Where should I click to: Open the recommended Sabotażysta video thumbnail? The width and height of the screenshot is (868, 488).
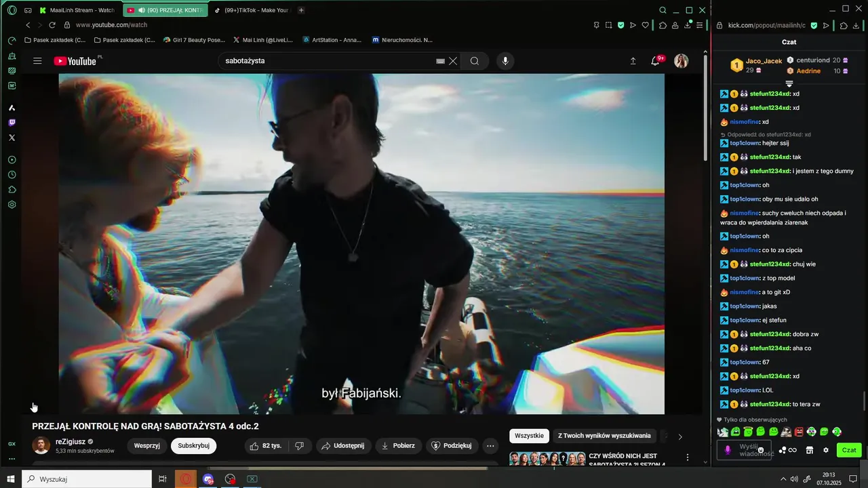pyautogui.click(x=547, y=459)
